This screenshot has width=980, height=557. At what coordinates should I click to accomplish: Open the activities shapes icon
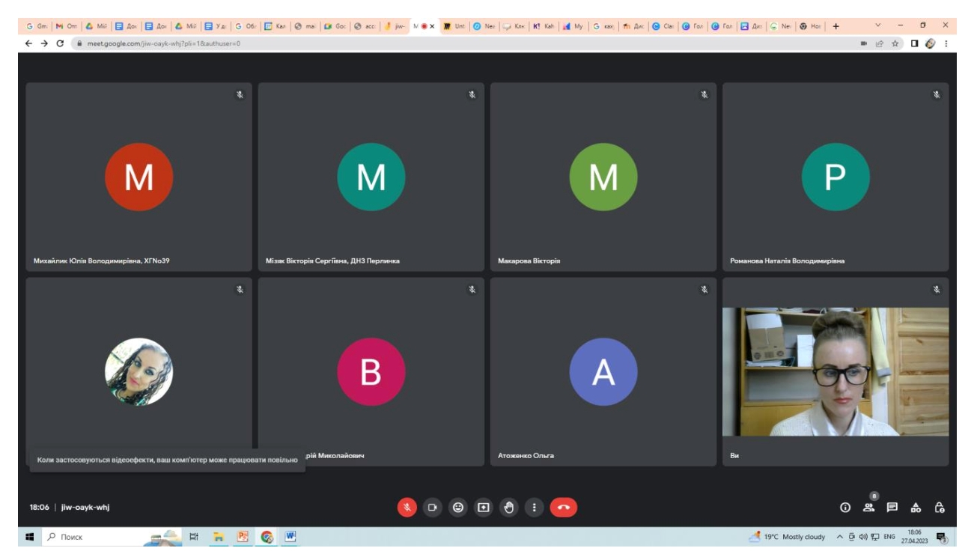916,507
